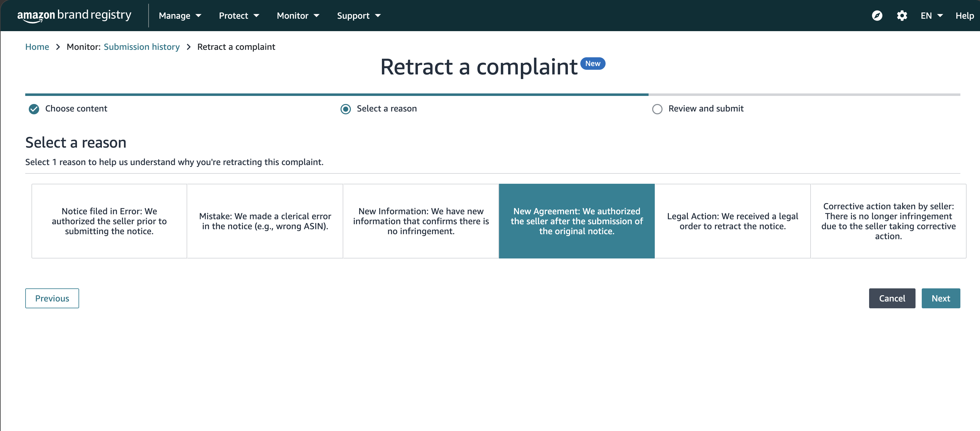
Task: Choose 'Legal Action' reason card
Action: 732,221
